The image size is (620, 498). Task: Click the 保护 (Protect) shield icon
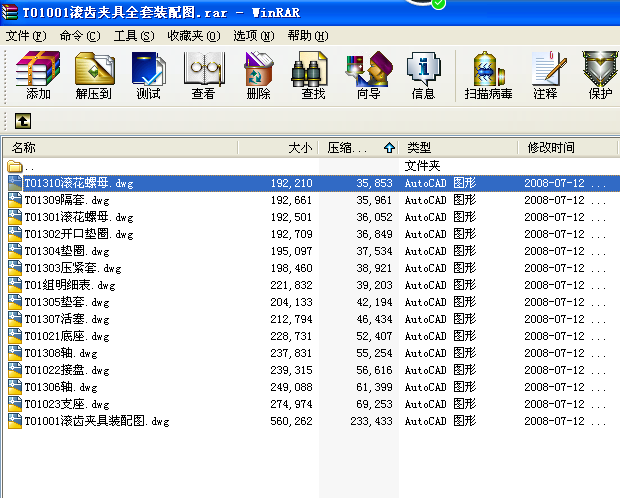click(x=600, y=75)
